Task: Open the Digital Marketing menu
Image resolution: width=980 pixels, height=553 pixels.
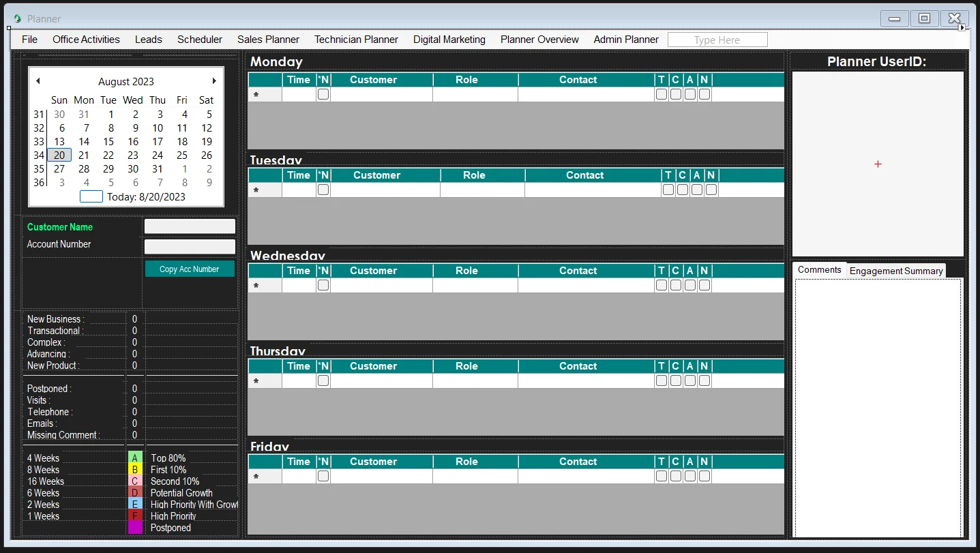Action: pyautogui.click(x=449, y=40)
